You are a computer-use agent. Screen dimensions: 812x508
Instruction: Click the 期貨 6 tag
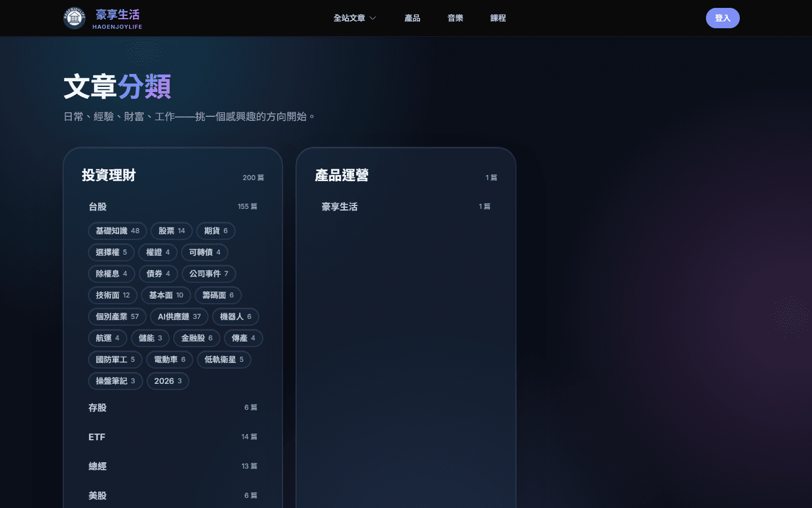215,231
